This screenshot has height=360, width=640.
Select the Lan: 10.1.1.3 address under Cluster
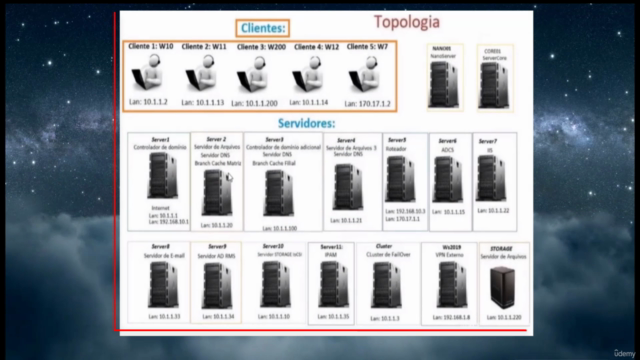[385, 318]
